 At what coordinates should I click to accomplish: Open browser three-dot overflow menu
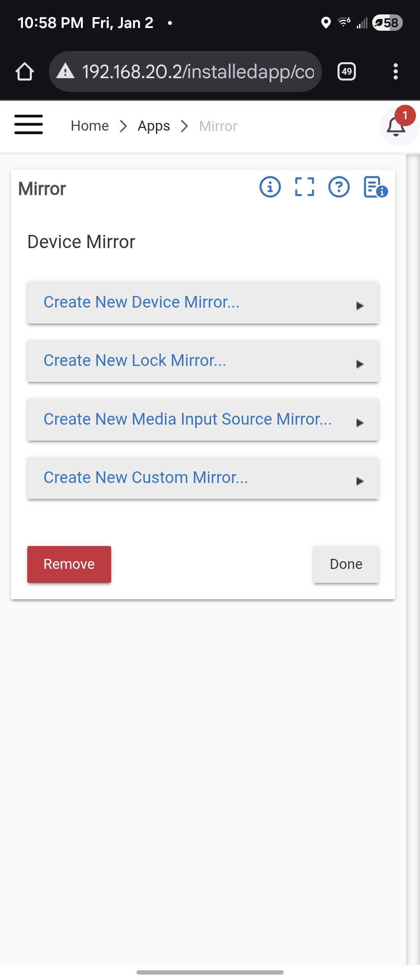[395, 72]
